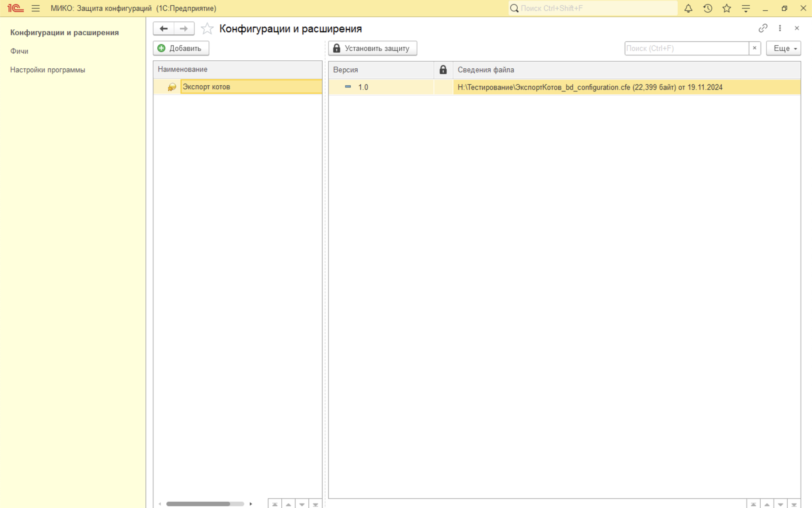The height and width of the screenshot is (508, 812).
Task: Open notifications bell
Action: 688,8
